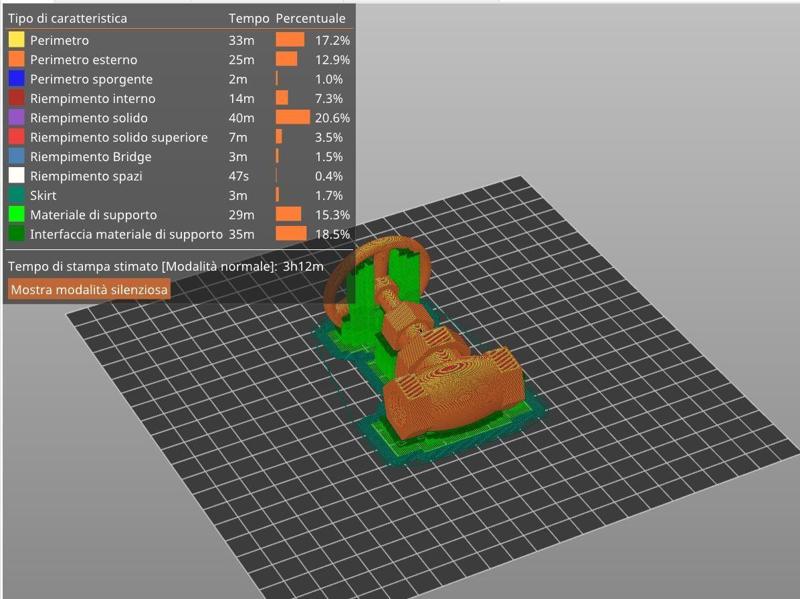Click the 3h12m estimated print time
800x599 pixels.
[x=303, y=266]
